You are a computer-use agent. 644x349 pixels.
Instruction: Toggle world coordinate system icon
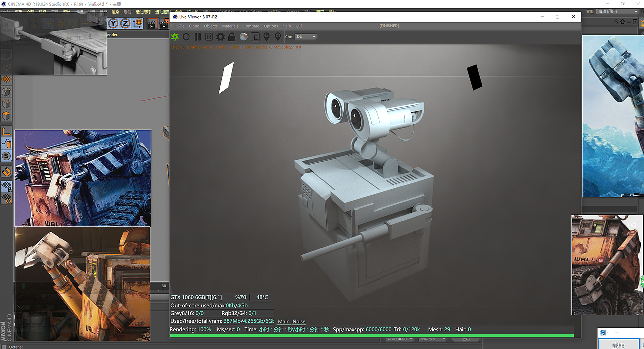(x=137, y=23)
